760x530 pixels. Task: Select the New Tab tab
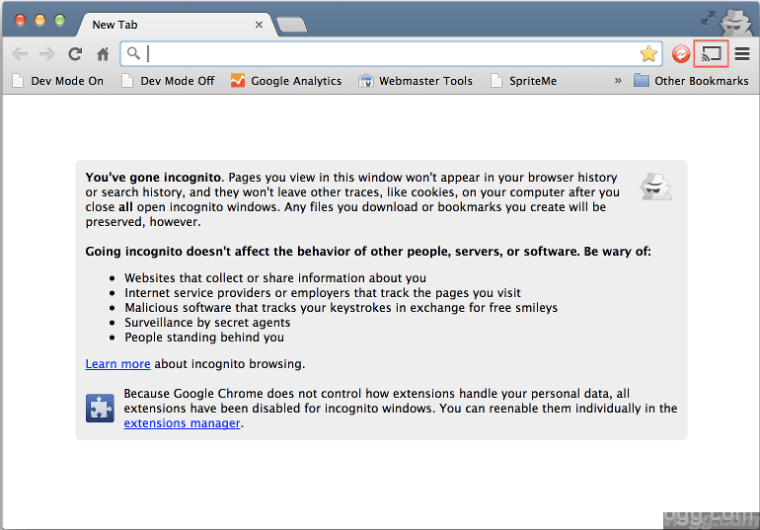click(175, 25)
